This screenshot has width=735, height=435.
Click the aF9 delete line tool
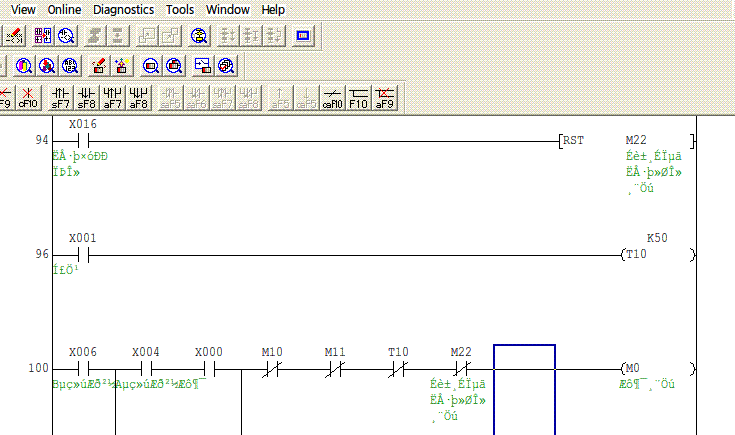tap(384, 96)
